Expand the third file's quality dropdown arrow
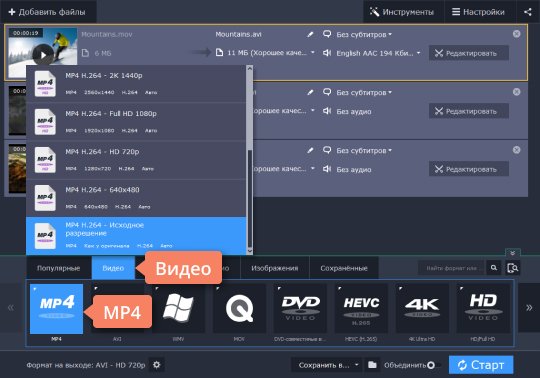This screenshot has width=540, height=378. pyautogui.click(x=313, y=168)
